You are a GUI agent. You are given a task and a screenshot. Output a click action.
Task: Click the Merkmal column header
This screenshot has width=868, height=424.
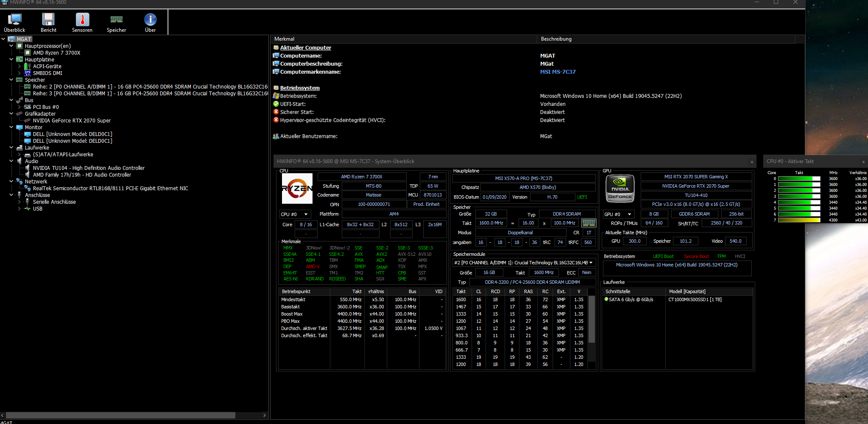[x=404, y=39]
